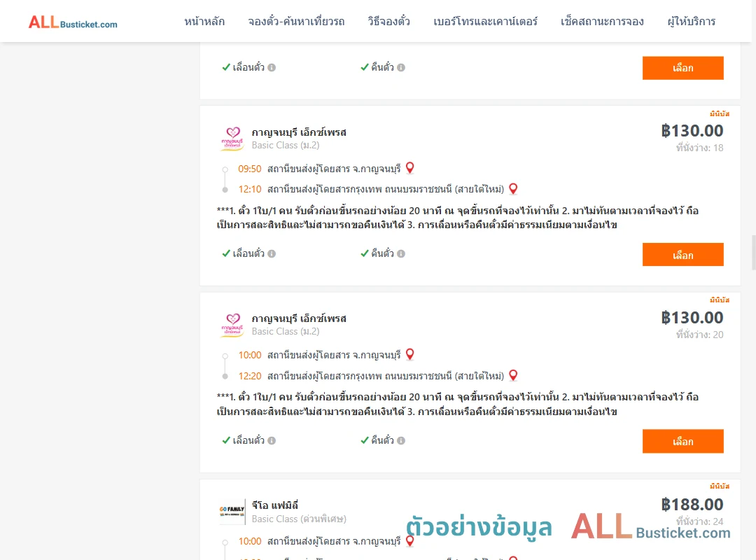The width and height of the screenshot is (756, 560).
Task: Select the 09:50 Kanchanaburi Express trip
Action: coord(682,255)
